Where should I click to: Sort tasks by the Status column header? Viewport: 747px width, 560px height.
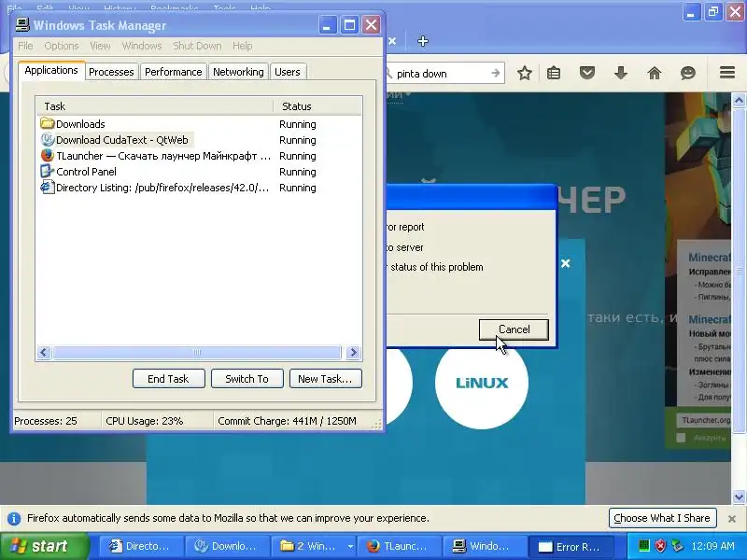point(317,106)
